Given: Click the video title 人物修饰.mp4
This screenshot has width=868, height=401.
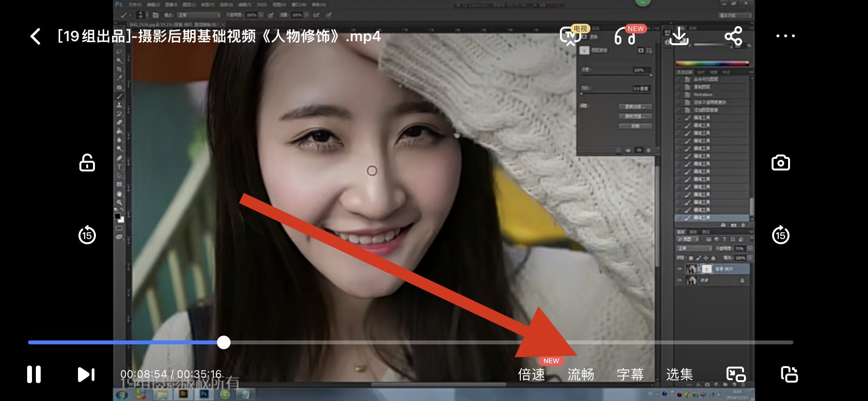Looking at the screenshot, I should [x=219, y=36].
